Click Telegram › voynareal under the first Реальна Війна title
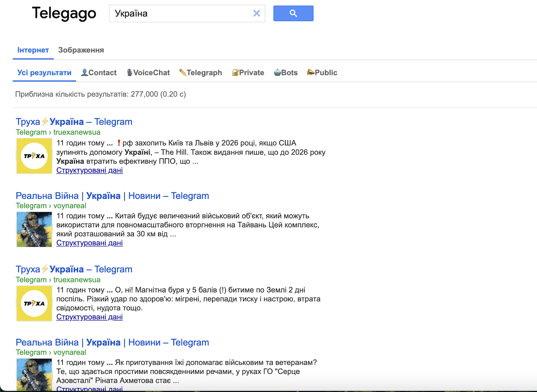 (x=51, y=206)
